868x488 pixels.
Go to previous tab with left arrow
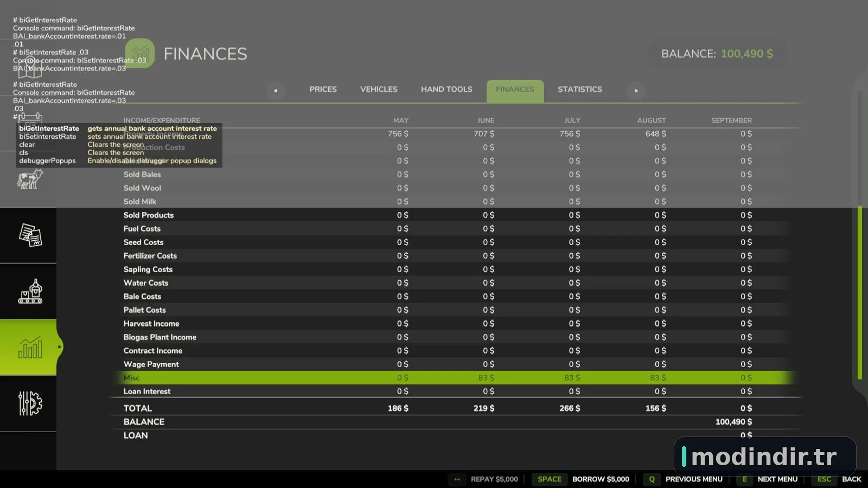tap(276, 91)
